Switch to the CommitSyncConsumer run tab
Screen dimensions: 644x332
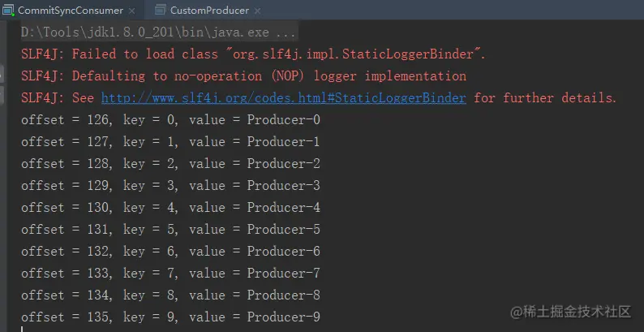click(71, 11)
